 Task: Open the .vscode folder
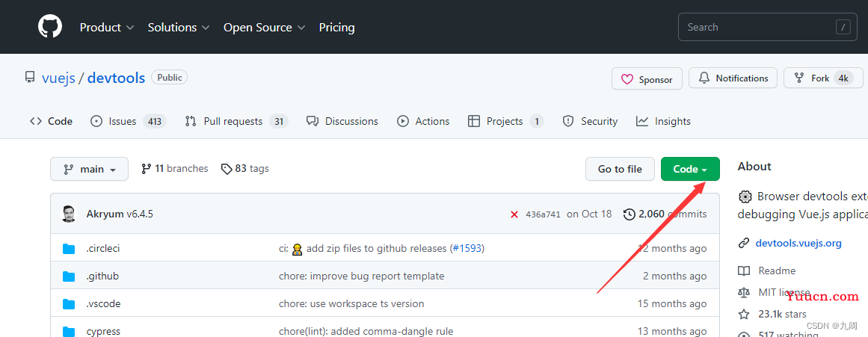pyautogui.click(x=103, y=304)
